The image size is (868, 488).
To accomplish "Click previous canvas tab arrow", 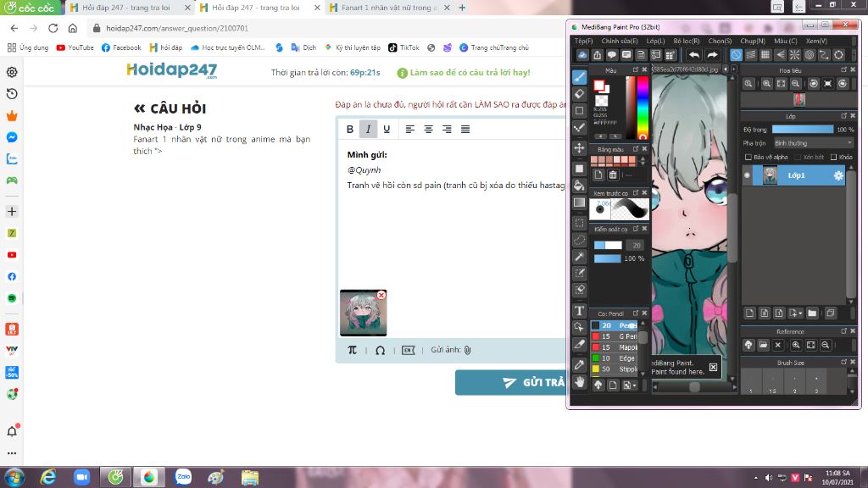I will tap(726, 69).
